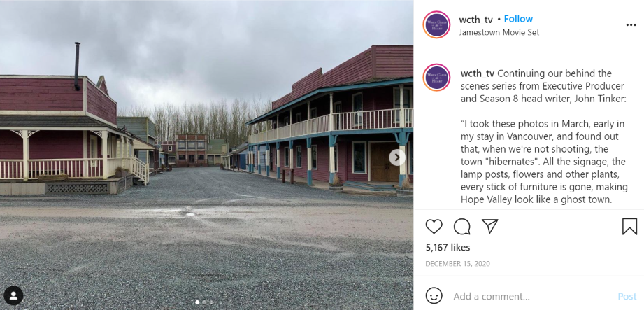Viewport: 644px width, 310px height.
Task: Open wcth_tv username in the caption
Action: coord(478,73)
